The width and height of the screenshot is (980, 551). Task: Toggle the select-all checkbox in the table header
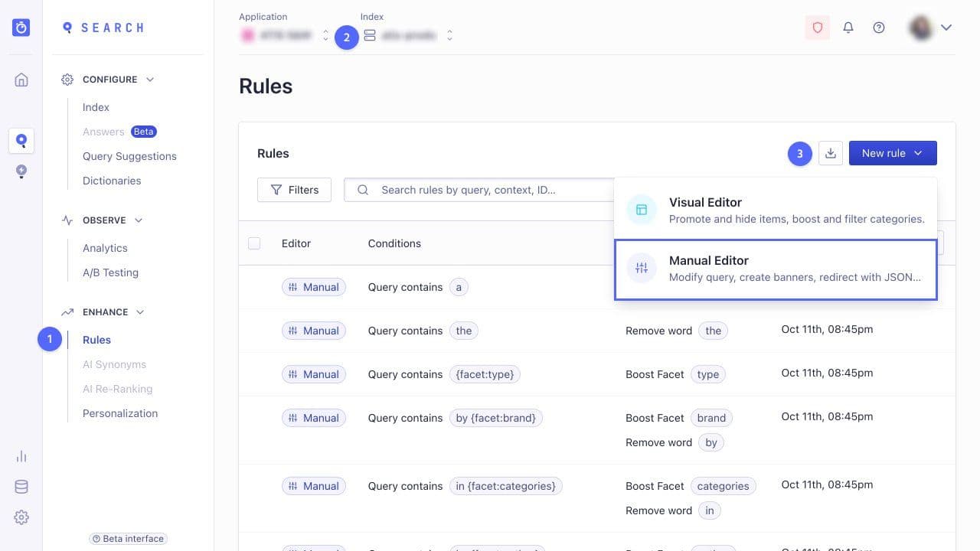point(254,243)
